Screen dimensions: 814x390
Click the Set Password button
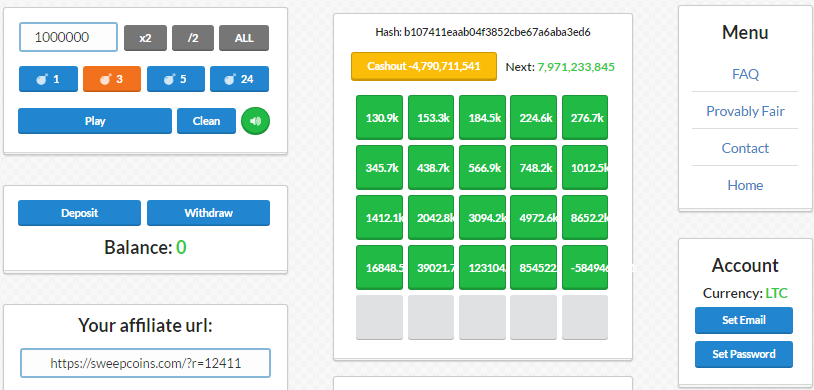744,354
